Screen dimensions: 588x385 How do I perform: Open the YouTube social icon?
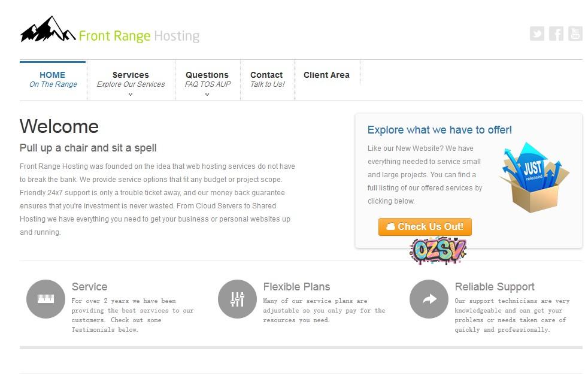(x=575, y=34)
